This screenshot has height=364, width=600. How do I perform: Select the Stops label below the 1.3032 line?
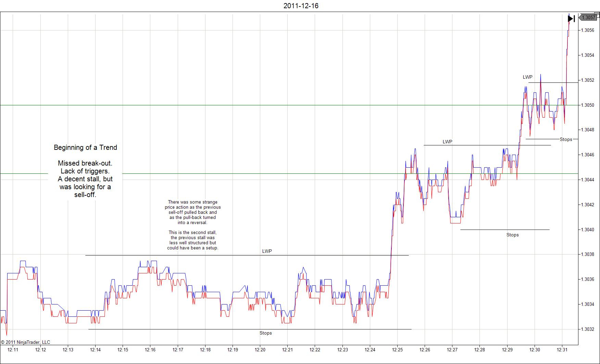click(266, 333)
